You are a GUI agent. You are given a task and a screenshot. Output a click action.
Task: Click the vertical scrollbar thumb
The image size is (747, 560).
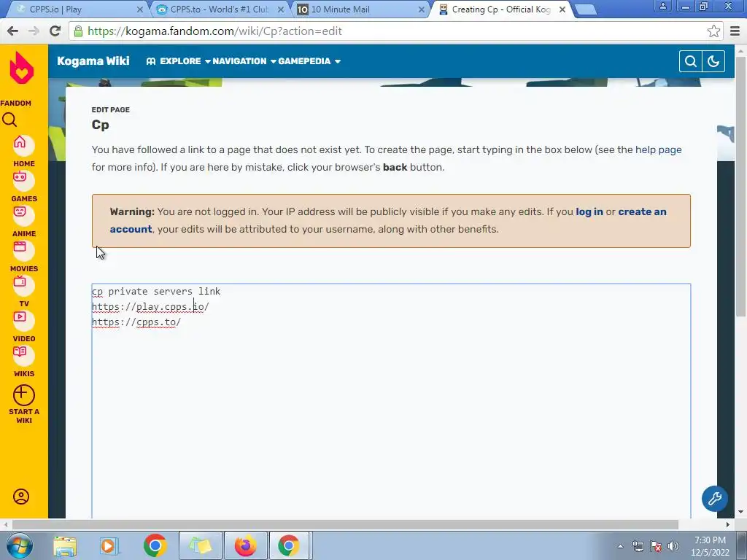(x=741, y=186)
